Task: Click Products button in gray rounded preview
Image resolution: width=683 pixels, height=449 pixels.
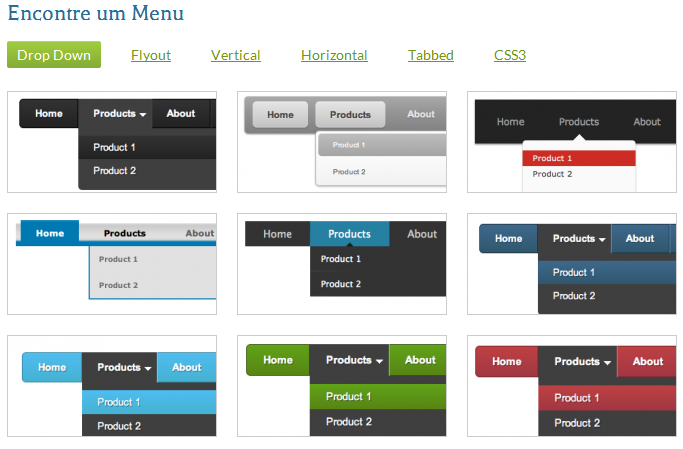Action: click(350, 115)
